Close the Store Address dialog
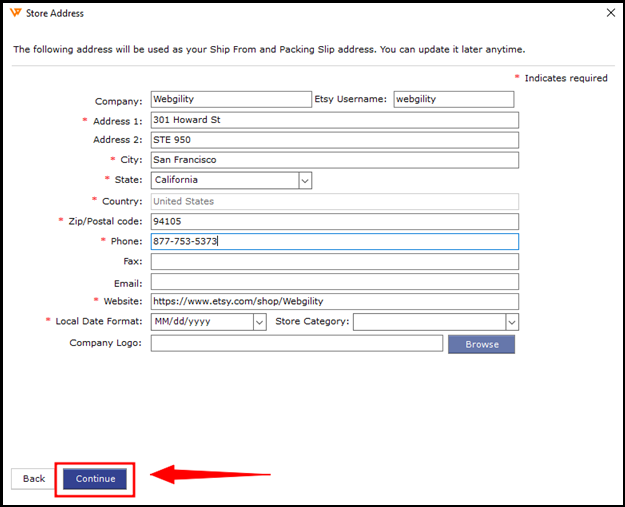The image size is (625, 507). 610,13
